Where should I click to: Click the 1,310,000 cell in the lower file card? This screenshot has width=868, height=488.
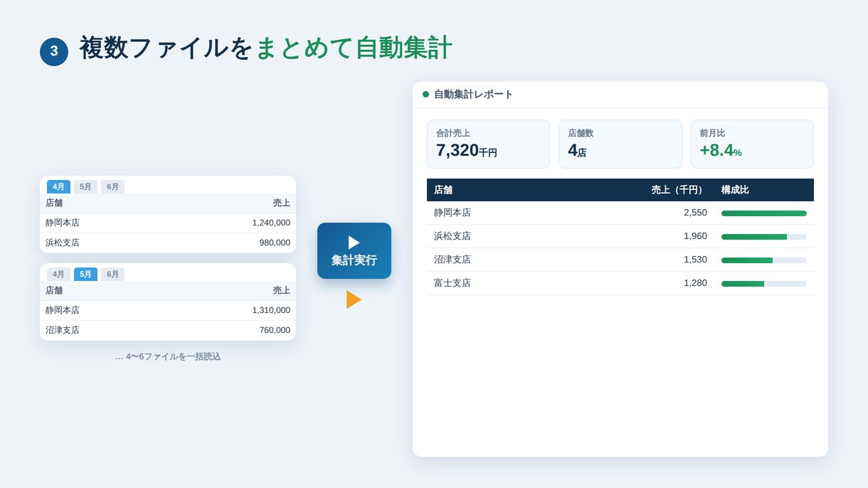(x=271, y=310)
